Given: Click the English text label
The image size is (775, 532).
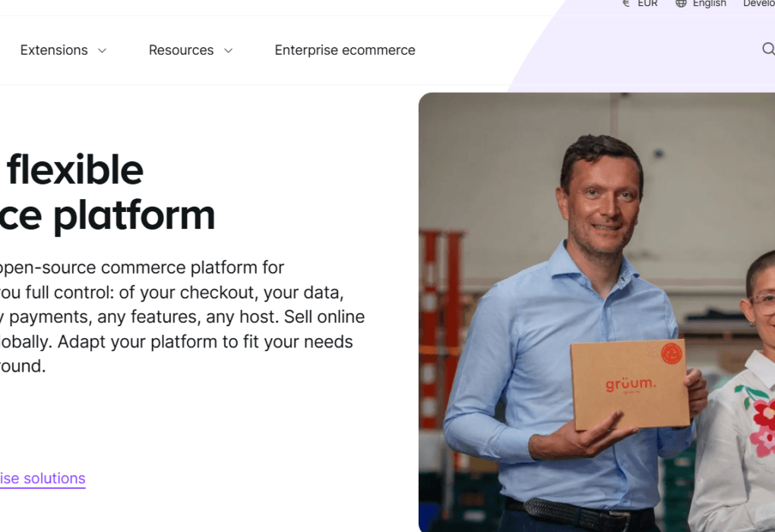Looking at the screenshot, I should pyautogui.click(x=708, y=4).
